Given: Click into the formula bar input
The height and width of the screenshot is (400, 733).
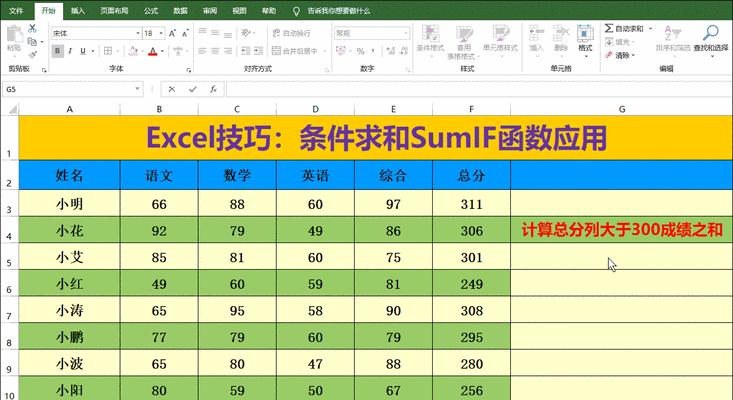Looking at the screenshot, I should 479,89.
